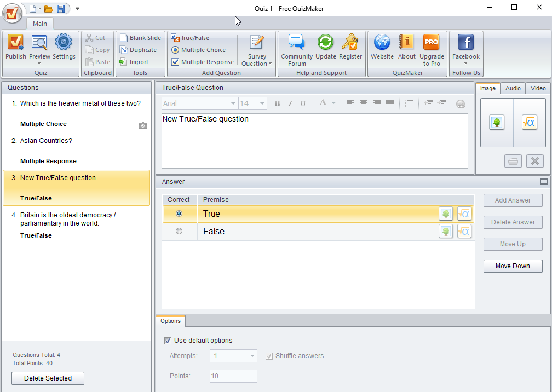Image resolution: width=552 pixels, height=392 pixels.
Task: Expand the Preview dropdown arrow
Action: (x=39, y=64)
